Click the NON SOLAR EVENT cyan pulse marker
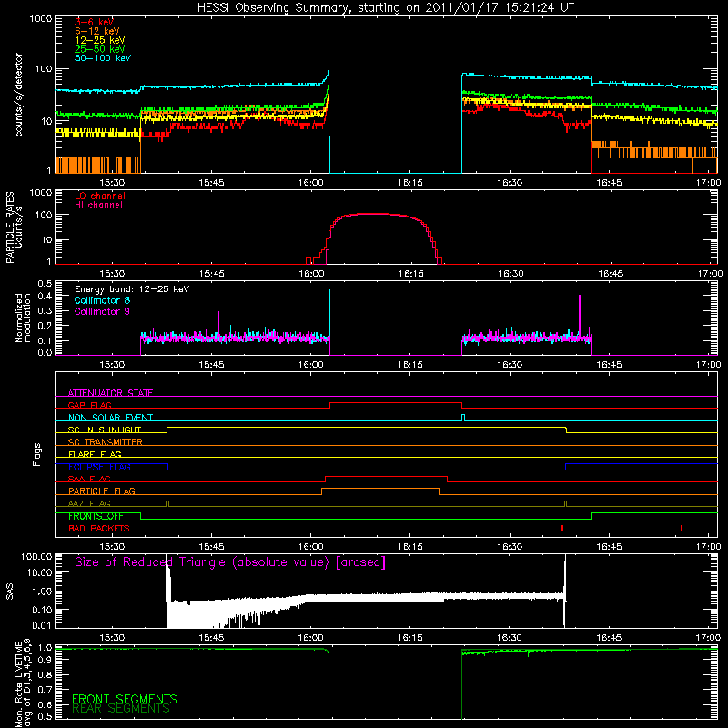Screen dimensions: 728x728 tap(463, 418)
